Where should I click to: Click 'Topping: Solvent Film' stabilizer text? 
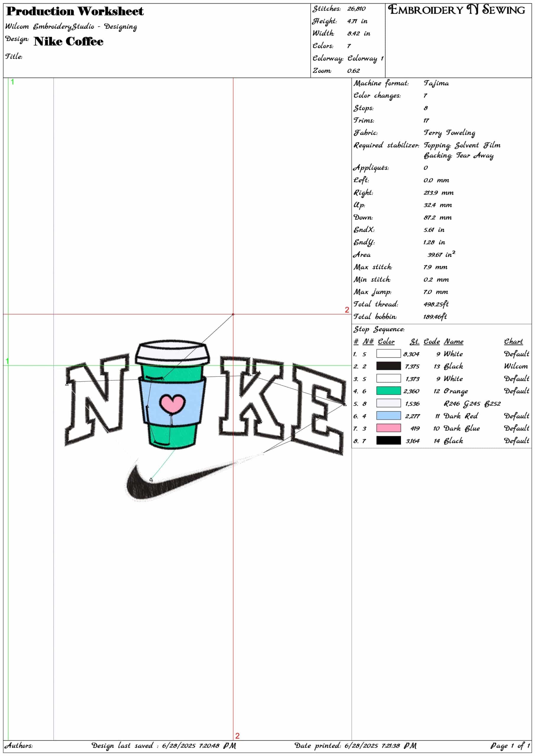pyautogui.click(x=462, y=145)
